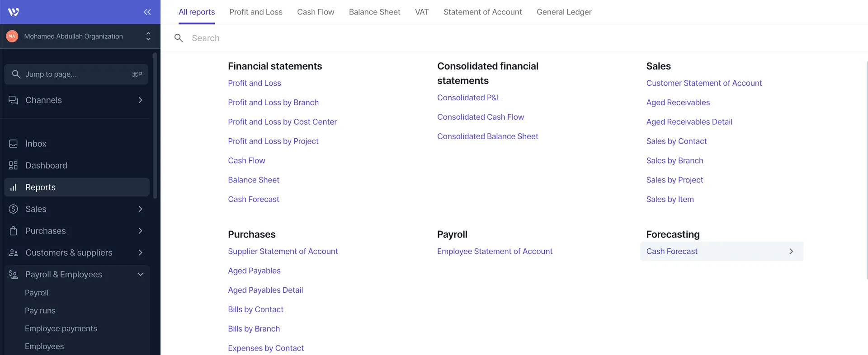The image size is (868, 355).
Task: Open the Consolidated P&L report
Action: pos(468,98)
